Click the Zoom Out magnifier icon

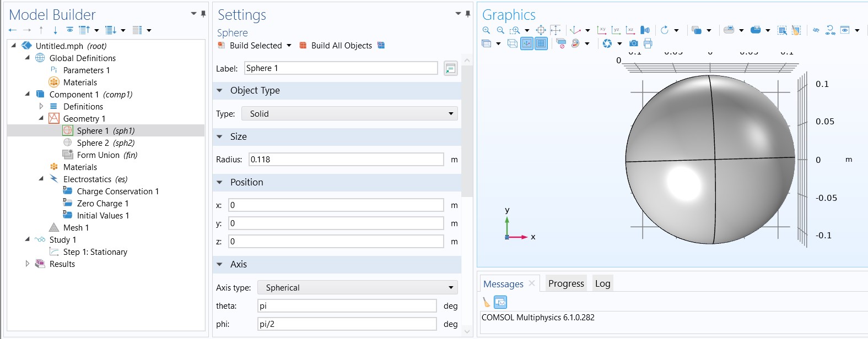click(x=500, y=30)
